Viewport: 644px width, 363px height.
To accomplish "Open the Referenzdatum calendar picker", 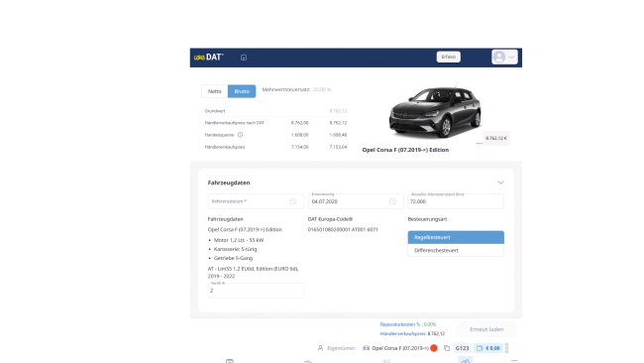I will coord(292,201).
